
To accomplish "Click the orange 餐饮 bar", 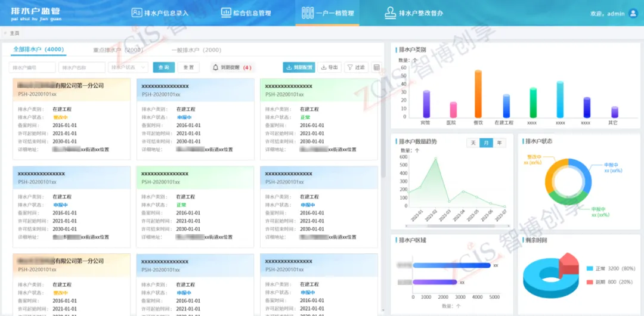I will point(478,94).
